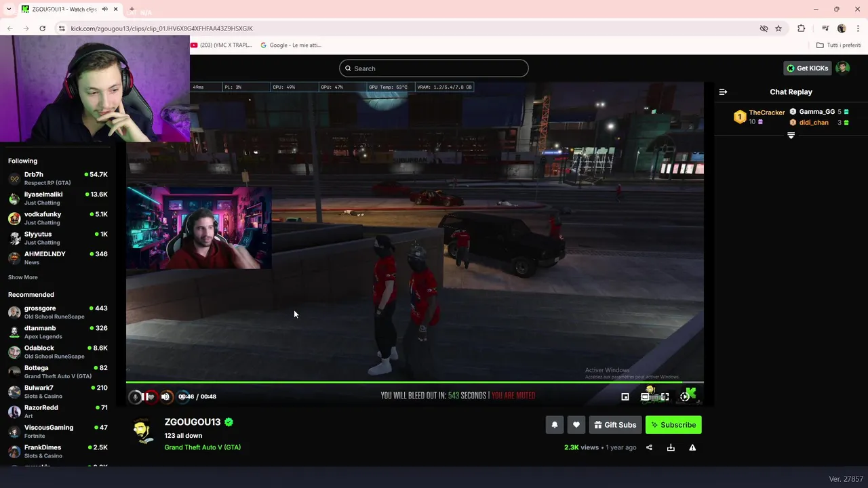The width and height of the screenshot is (868, 488).
Task: Bookmark this page with the star icon
Action: pos(778,28)
